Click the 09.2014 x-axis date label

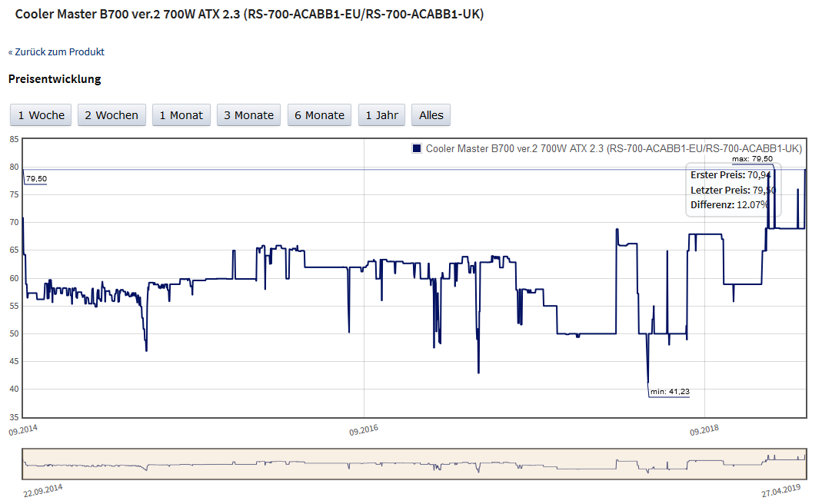[23, 430]
